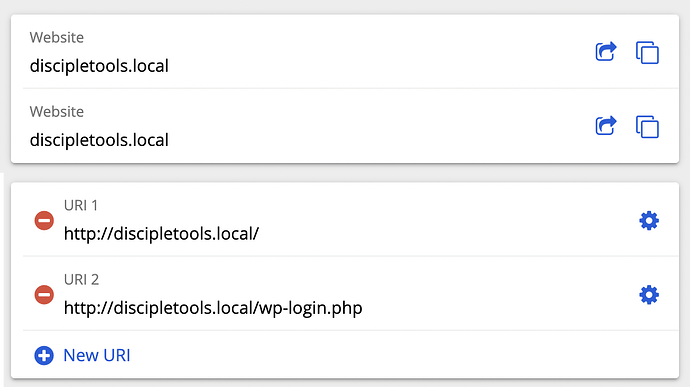Remove URI 1 with the red minus icon
Viewport: 690px width, 387px height.
tap(44, 220)
